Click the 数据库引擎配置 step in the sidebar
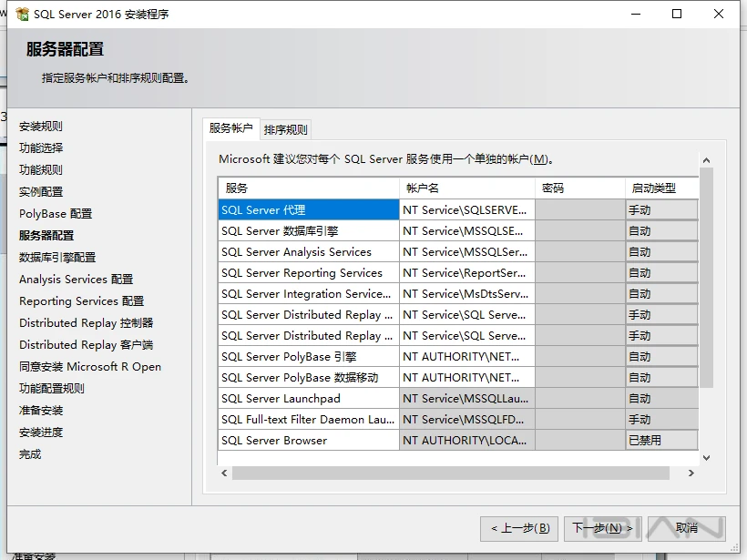This screenshot has width=747, height=560. (x=57, y=258)
